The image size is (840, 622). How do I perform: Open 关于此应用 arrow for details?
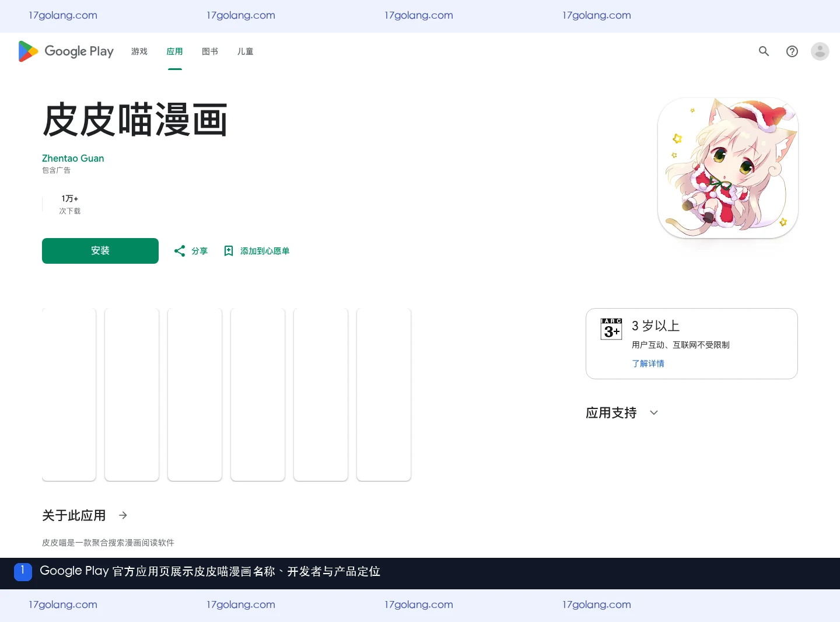pos(123,515)
